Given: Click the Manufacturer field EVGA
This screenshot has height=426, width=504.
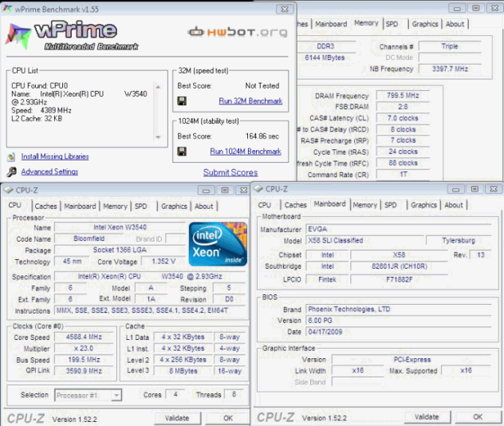Looking at the screenshot, I should [x=399, y=229].
